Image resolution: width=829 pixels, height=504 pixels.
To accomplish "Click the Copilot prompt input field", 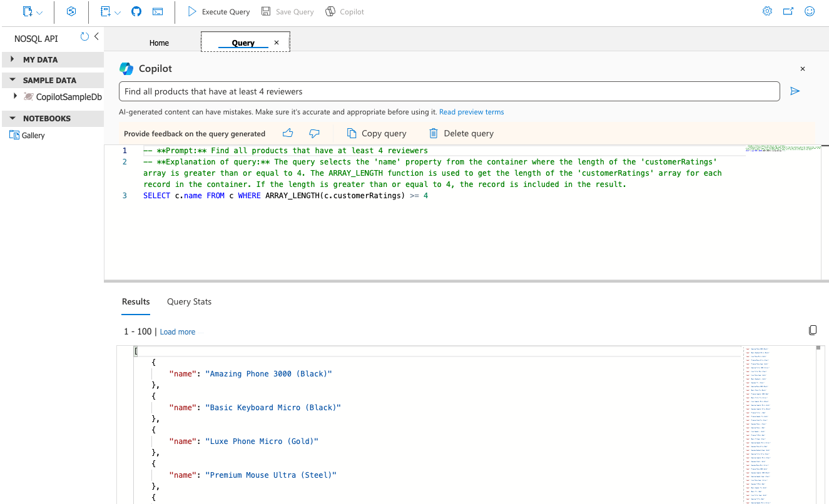I will click(449, 91).
